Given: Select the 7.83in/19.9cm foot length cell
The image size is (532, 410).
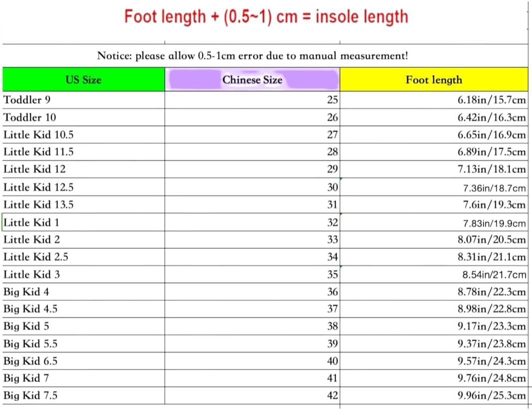Looking at the screenshot, I should [434, 223].
